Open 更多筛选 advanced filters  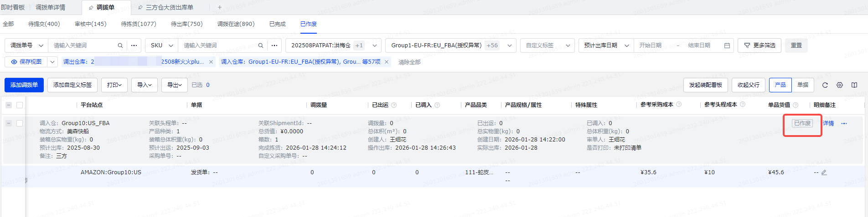point(759,45)
